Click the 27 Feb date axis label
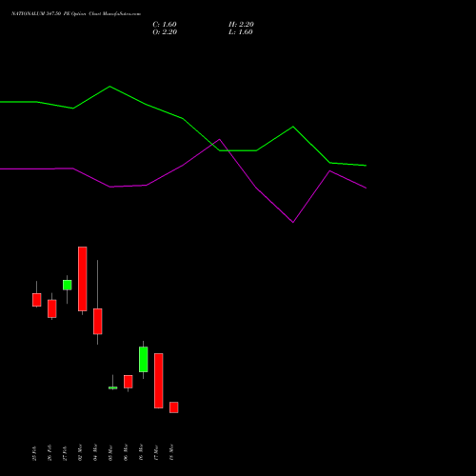 [65, 453]
